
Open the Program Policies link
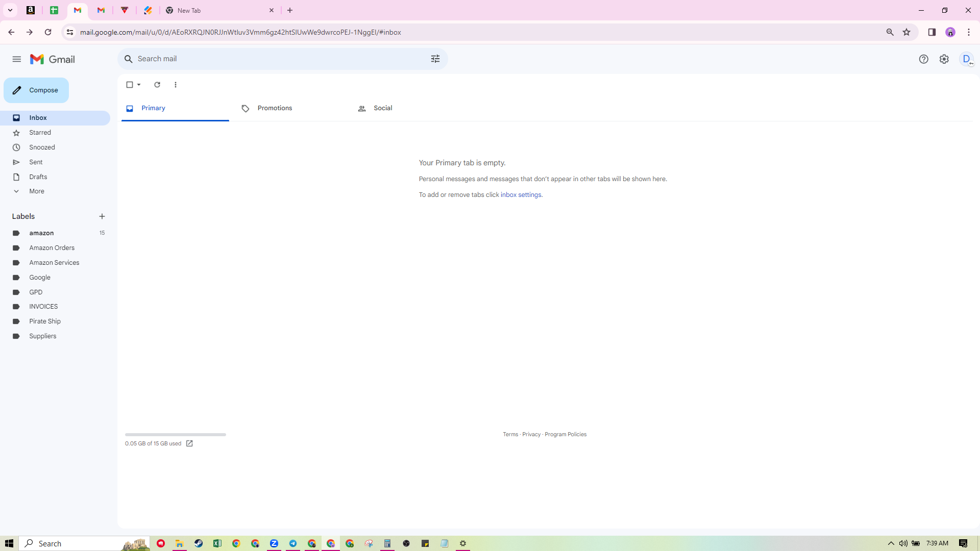[x=566, y=435]
